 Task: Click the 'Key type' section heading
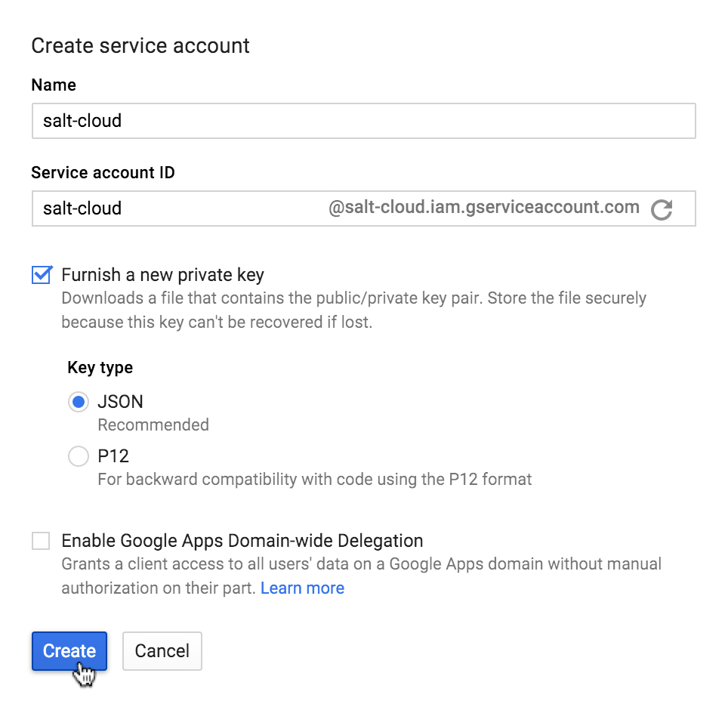(100, 368)
